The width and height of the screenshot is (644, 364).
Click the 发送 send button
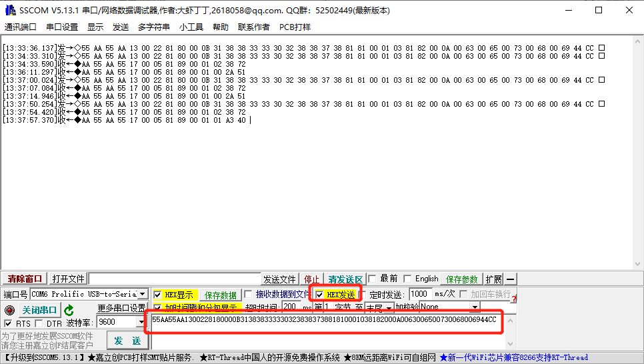(x=127, y=341)
